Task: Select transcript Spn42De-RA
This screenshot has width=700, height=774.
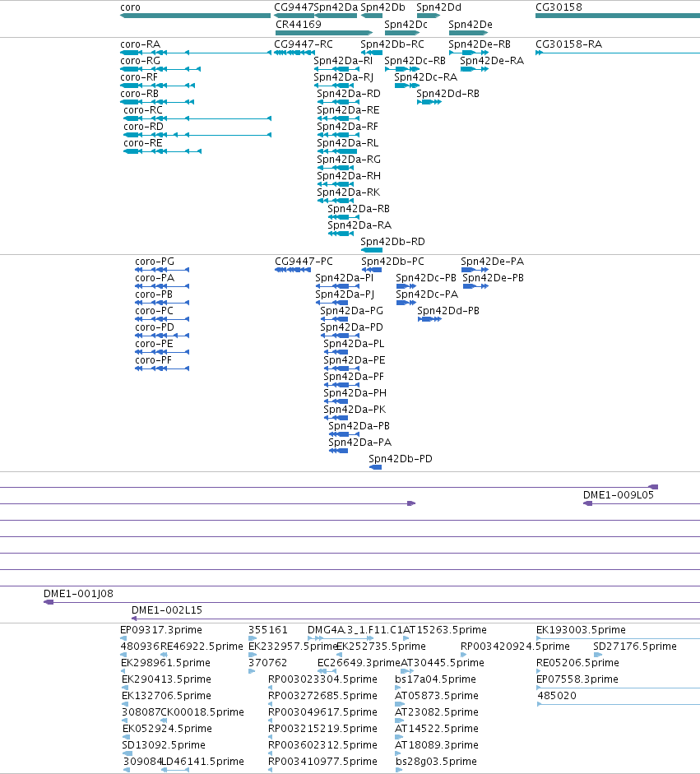Action: coord(475,69)
